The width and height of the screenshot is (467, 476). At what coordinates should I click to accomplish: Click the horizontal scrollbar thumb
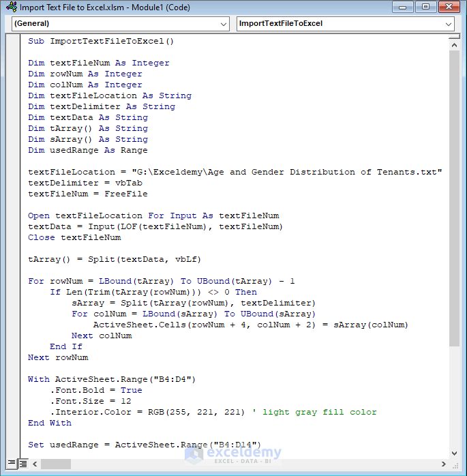pyautogui.click(x=56, y=464)
